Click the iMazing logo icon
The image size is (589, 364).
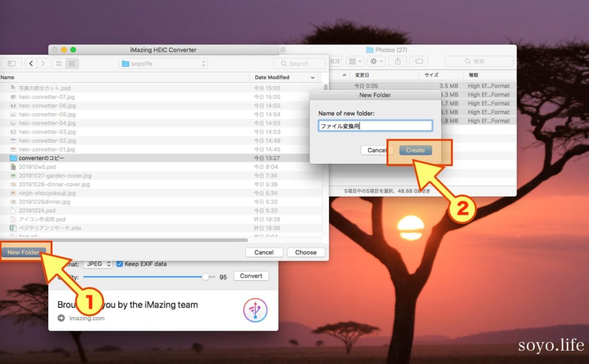click(x=255, y=311)
